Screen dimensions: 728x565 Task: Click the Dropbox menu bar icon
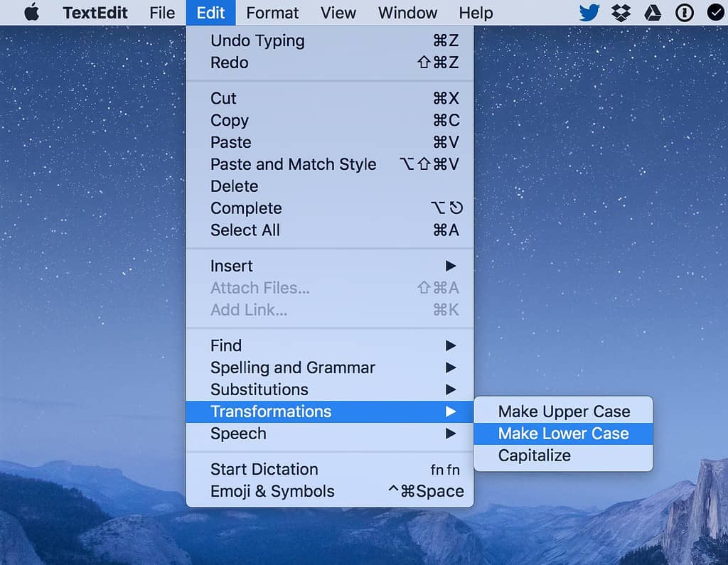(x=620, y=12)
